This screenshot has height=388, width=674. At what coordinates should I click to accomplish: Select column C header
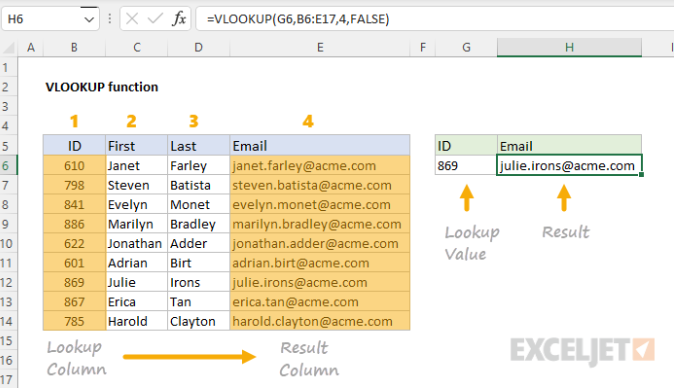(x=137, y=47)
